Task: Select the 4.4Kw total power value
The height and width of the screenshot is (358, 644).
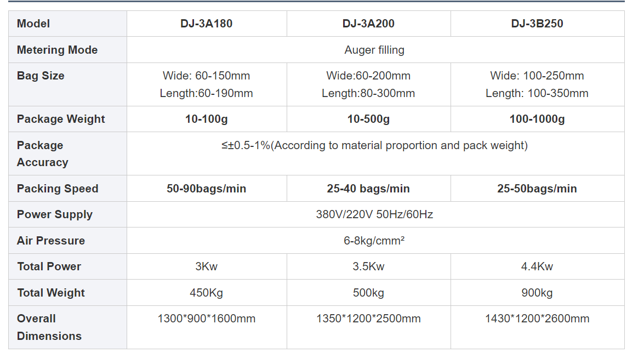Action: [537, 266]
